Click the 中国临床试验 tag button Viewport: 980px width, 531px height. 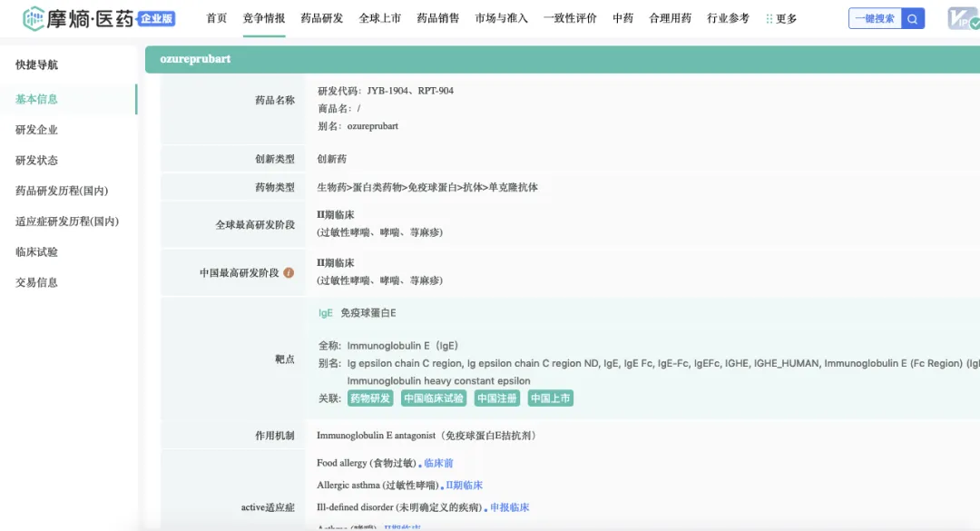[434, 398]
